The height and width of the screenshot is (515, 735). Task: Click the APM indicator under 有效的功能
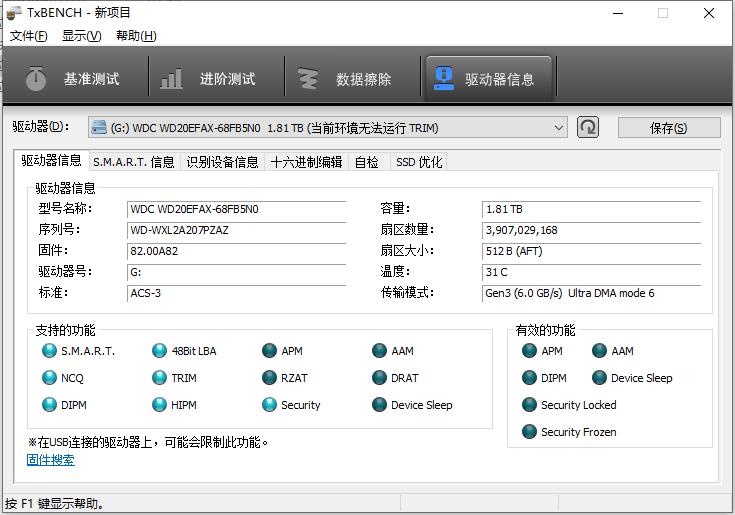click(529, 351)
